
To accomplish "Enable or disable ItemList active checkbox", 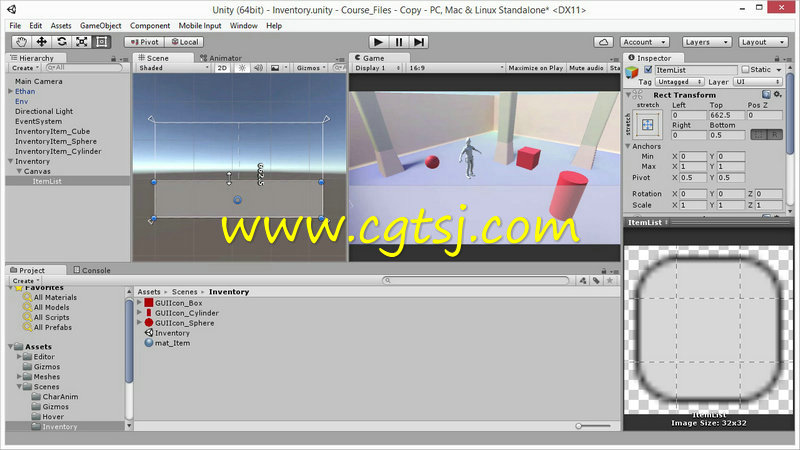I will pyautogui.click(x=648, y=69).
